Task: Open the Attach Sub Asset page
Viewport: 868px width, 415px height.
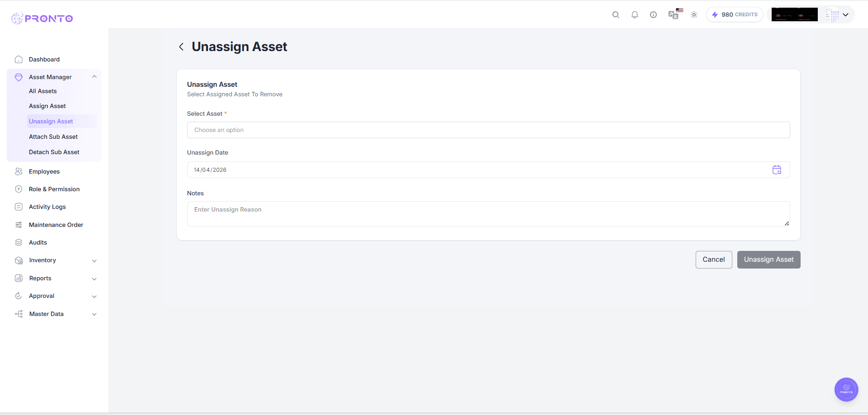Action: coord(53,137)
